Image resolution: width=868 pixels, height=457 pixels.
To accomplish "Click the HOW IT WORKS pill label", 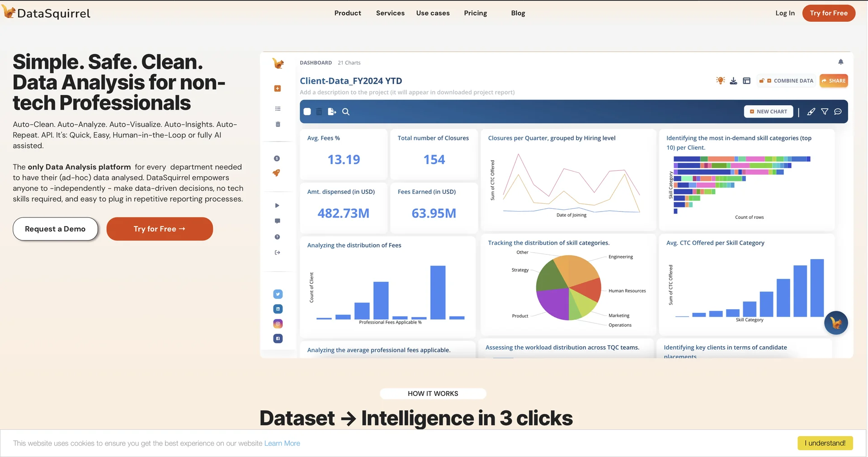I will pos(433,394).
